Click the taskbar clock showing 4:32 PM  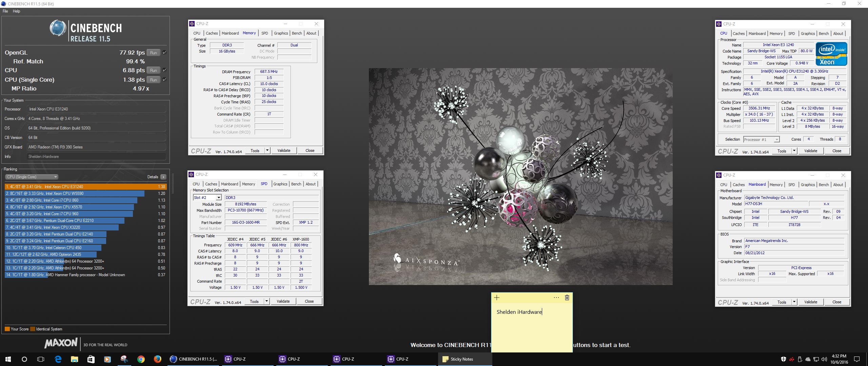[x=839, y=359]
